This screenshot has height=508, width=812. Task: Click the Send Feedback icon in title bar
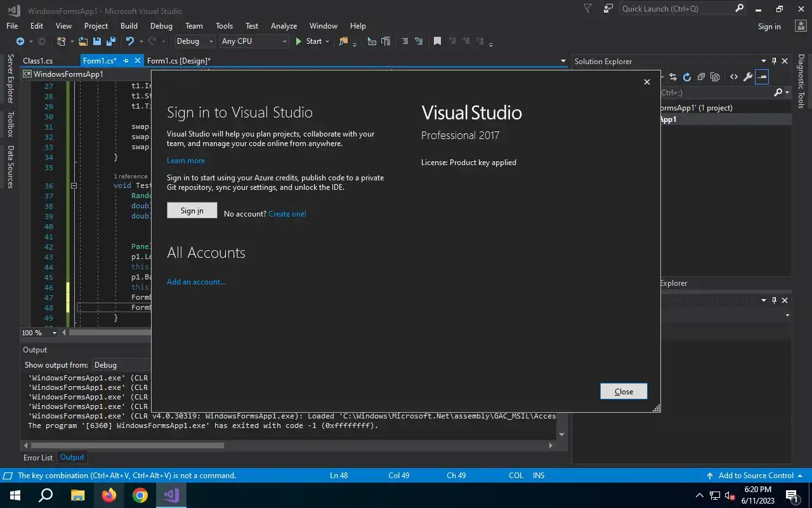(x=608, y=8)
